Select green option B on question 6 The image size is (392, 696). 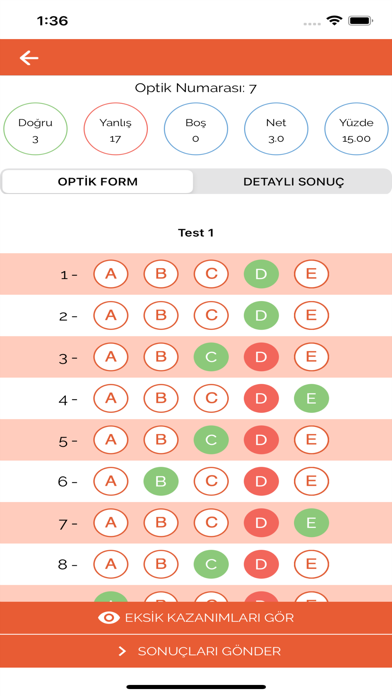[161, 481]
